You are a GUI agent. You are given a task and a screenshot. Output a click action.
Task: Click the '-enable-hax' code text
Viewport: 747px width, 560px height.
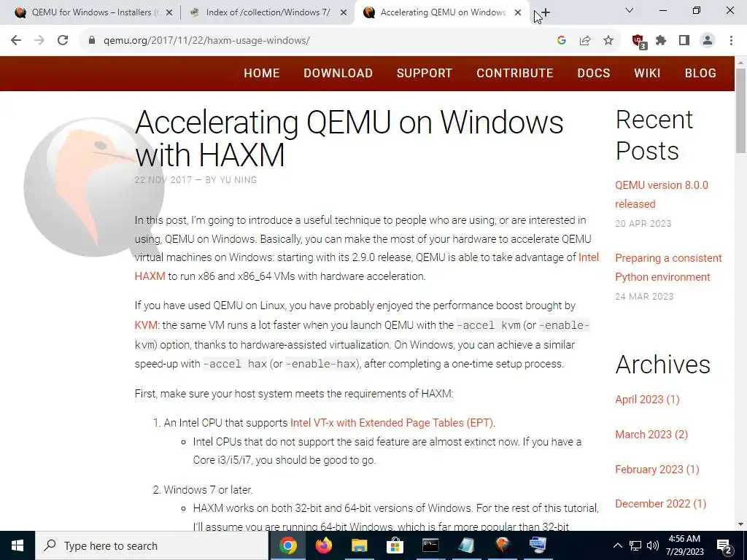pos(321,365)
